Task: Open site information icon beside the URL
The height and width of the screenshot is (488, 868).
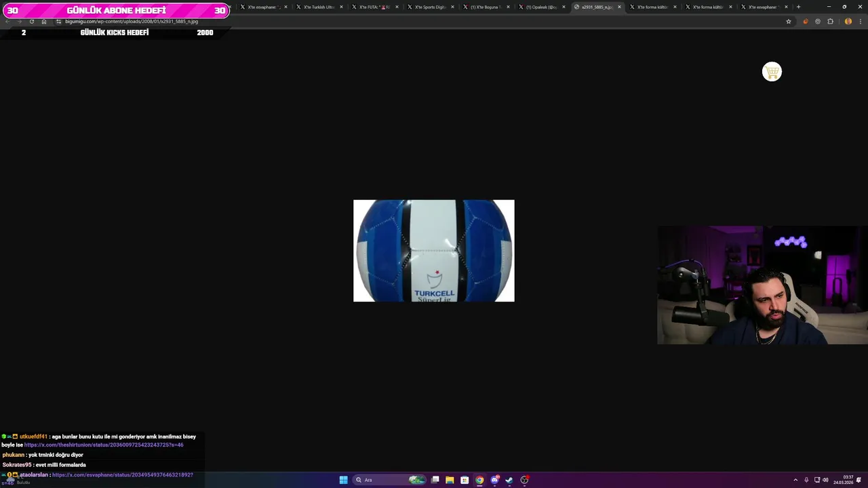Action: tap(58, 22)
